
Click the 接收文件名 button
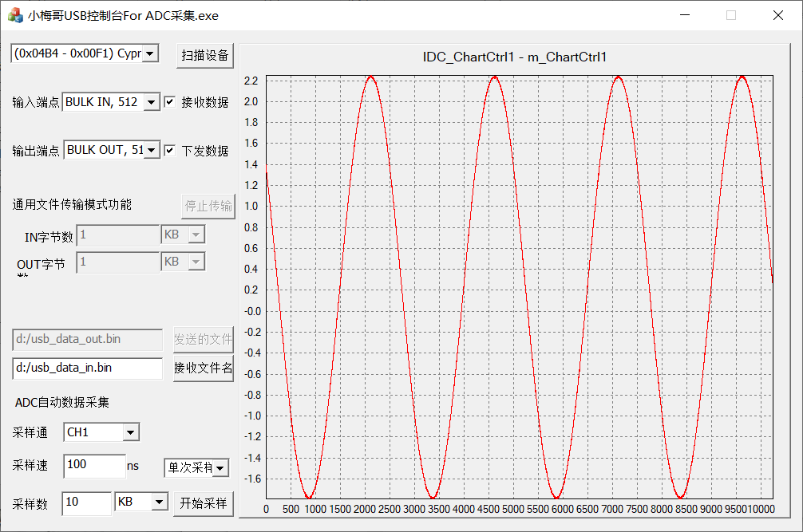click(204, 368)
